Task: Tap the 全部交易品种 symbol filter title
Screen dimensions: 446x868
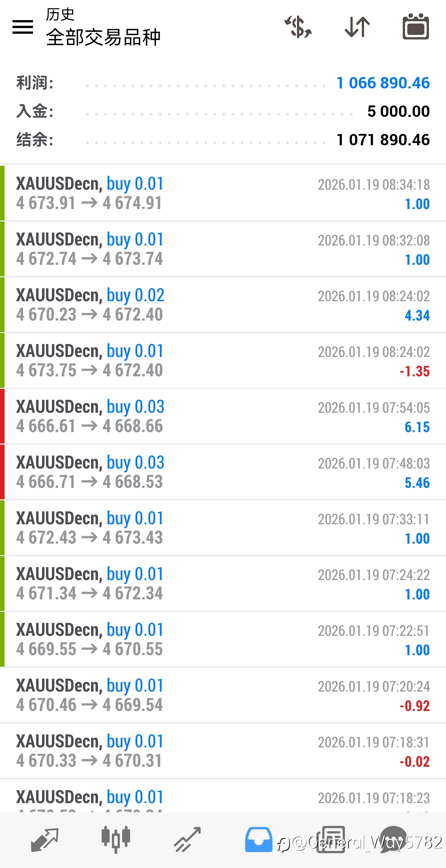Action: point(103,37)
